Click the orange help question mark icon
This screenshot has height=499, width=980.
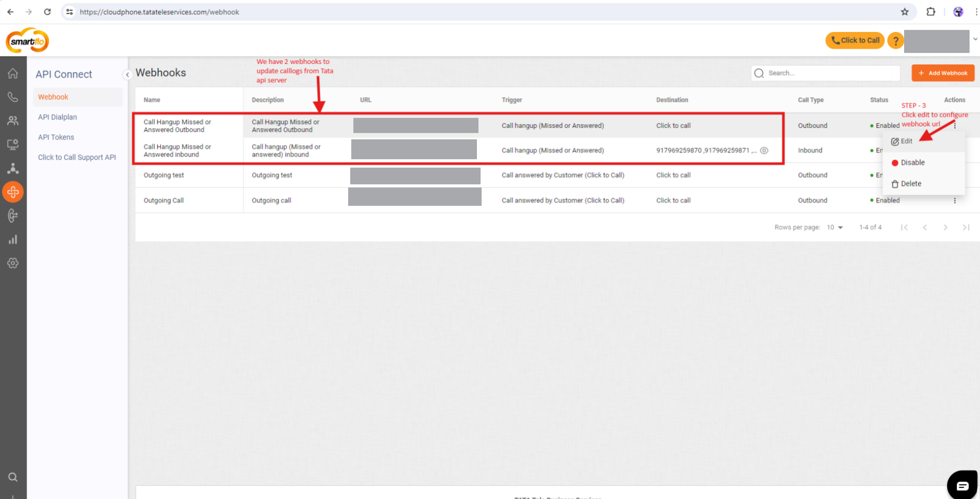896,41
